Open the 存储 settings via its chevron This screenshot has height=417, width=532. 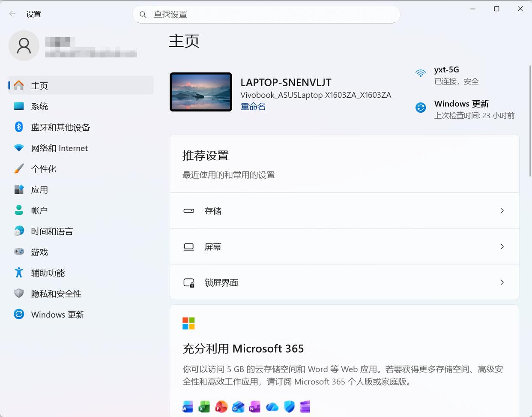click(x=501, y=210)
